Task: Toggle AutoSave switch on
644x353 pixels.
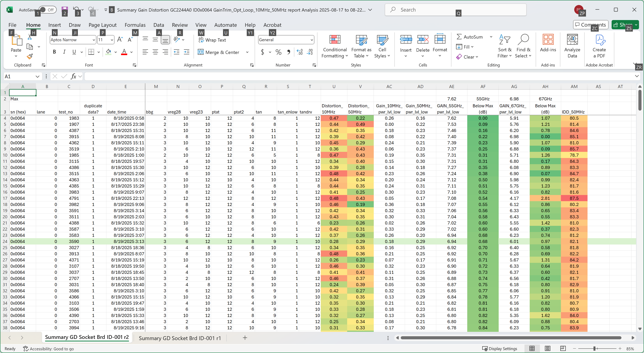Action: tap(47, 10)
